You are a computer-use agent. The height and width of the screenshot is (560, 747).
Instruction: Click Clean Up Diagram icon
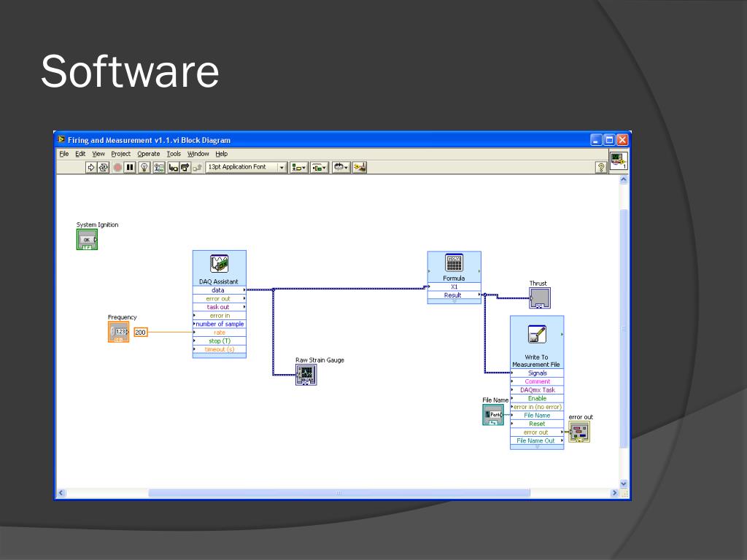(360, 167)
